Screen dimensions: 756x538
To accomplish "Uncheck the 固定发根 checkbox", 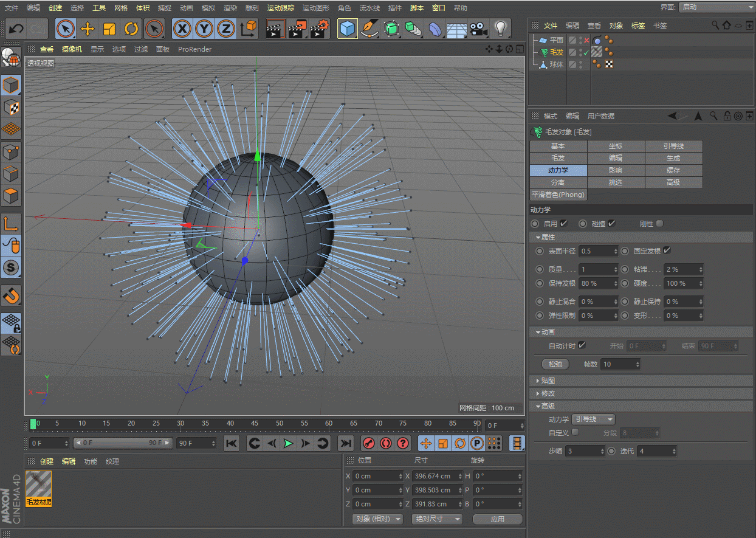I will click(667, 250).
